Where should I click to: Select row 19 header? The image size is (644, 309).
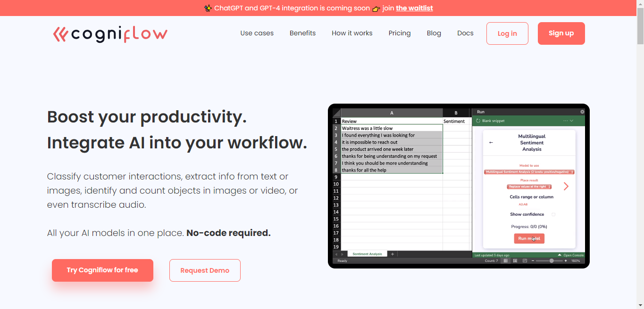point(336,247)
